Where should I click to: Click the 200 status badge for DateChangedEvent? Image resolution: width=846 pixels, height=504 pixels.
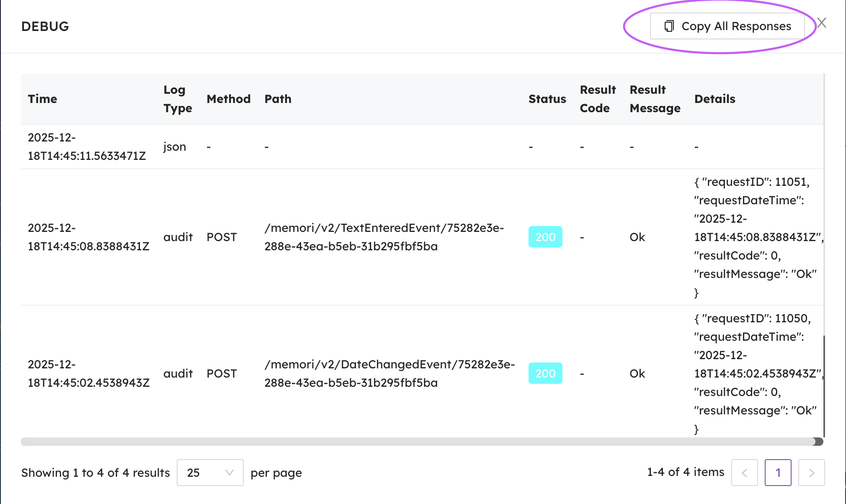pyautogui.click(x=545, y=373)
